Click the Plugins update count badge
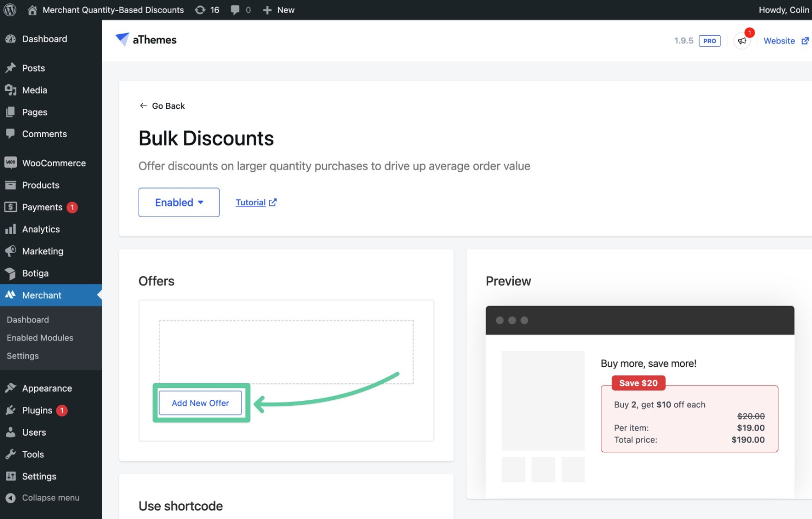This screenshot has width=812, height=519. (x=62, y=411)
